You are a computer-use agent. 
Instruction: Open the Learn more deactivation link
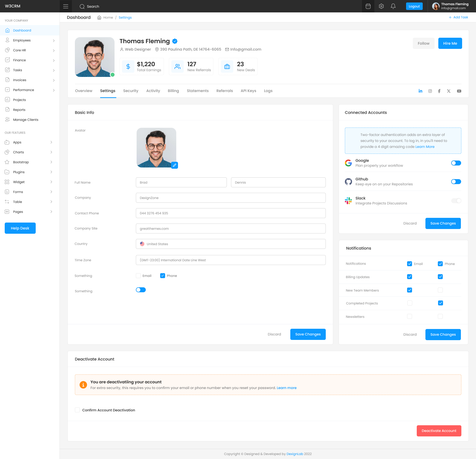(287, 388)
